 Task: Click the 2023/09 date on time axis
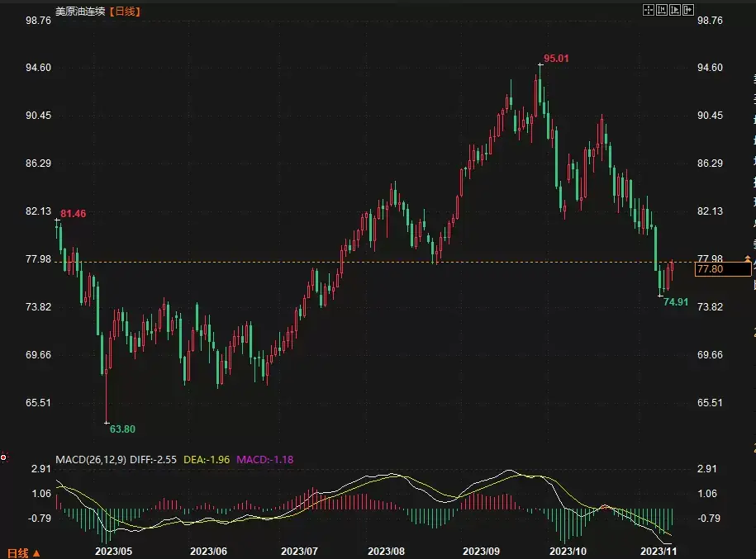point(482,551)
